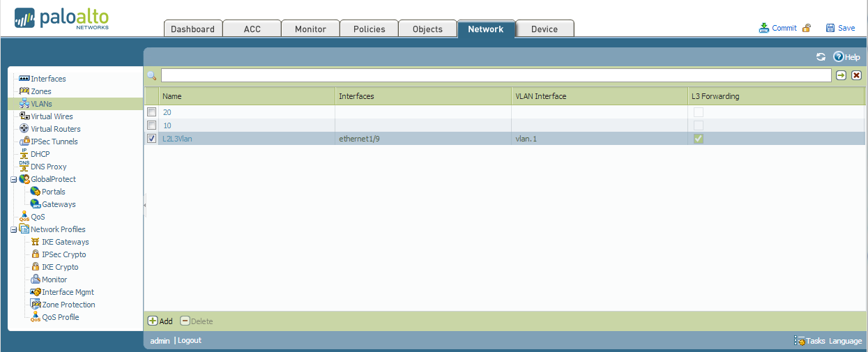Toggle L3 Forwarding checkbox for L2L3Vlan
The height and width of the screenshot is (352, 868).
click(699, 139)
